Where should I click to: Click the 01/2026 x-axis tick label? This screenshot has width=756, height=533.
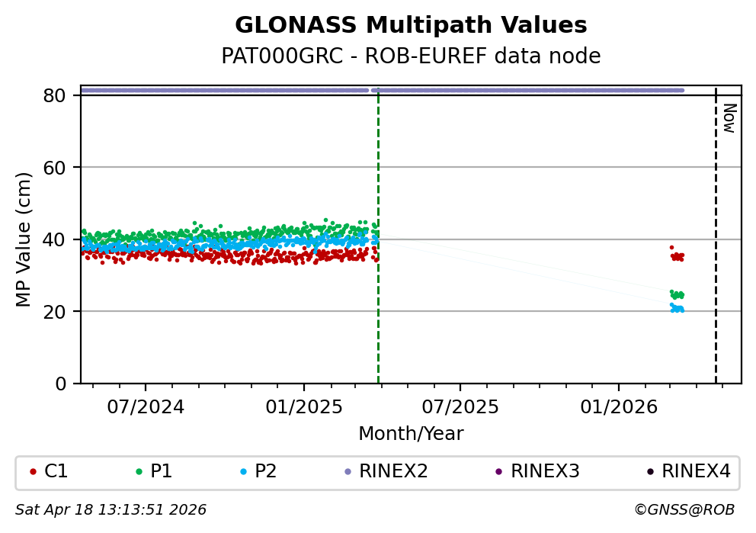(618, 407)
